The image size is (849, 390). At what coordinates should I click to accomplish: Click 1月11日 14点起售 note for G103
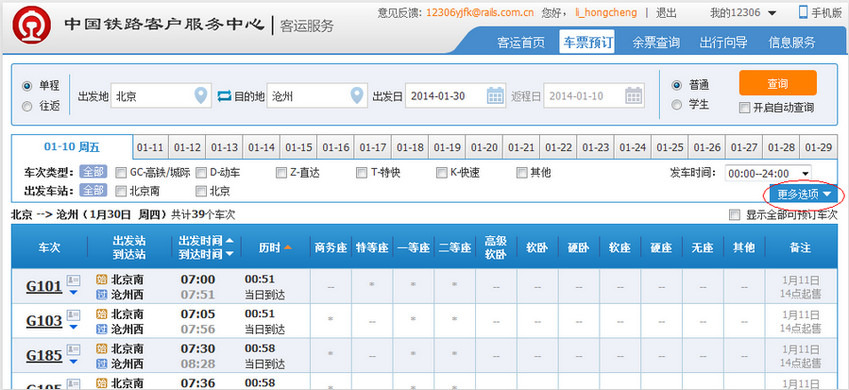pos(800,321)
